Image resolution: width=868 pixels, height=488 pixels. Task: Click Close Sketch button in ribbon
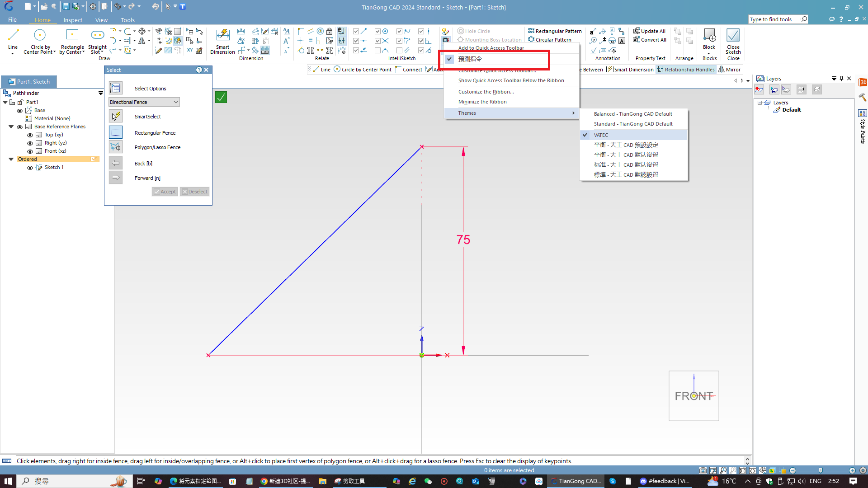733,41
